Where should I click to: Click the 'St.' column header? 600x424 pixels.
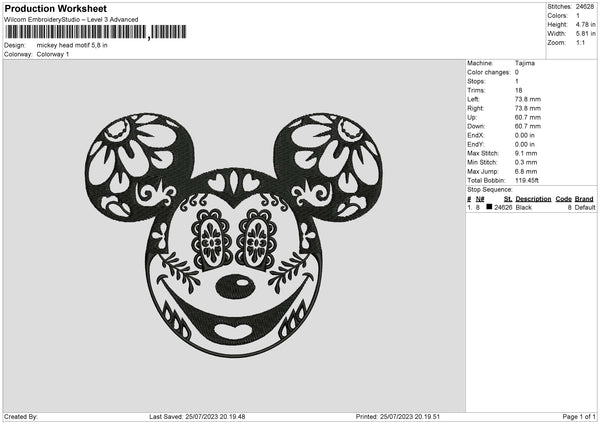(x=508, y=199)
